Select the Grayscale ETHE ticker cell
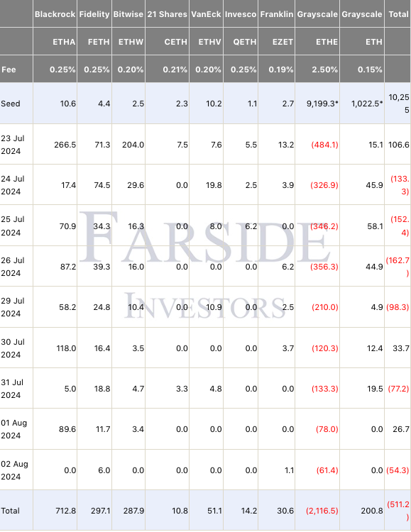The height and width of the screenshot is (532, 411). (x=327, y=42)
